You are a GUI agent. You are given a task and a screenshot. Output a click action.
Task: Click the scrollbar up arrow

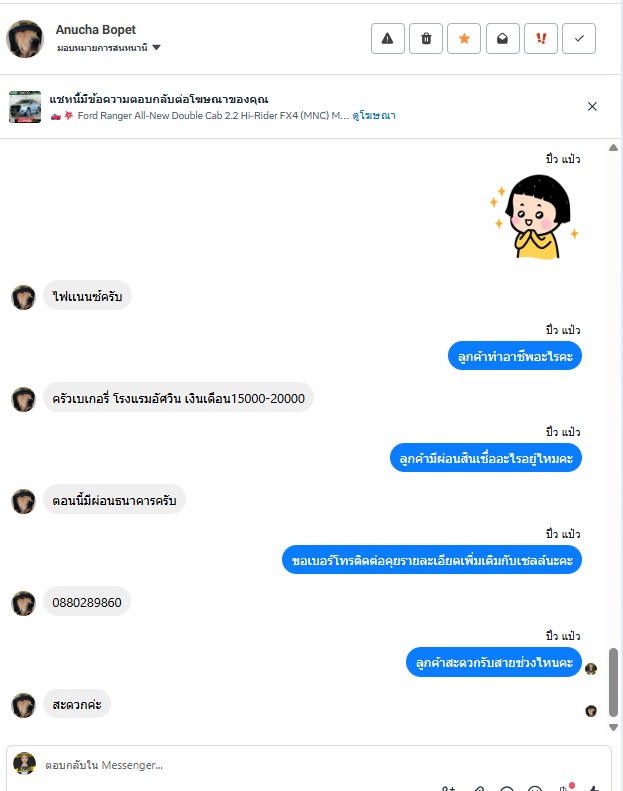613,148
